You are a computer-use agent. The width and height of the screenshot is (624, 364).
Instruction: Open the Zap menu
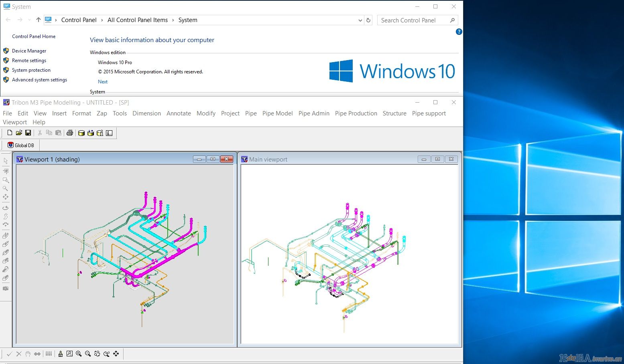pyautogui.click(x=102, y=113)
